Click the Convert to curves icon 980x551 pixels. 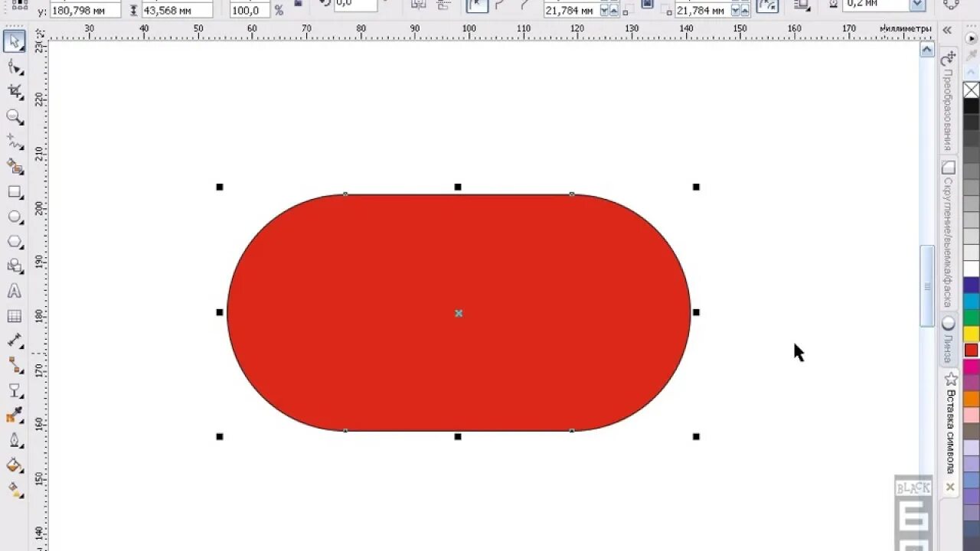point(951,4)
